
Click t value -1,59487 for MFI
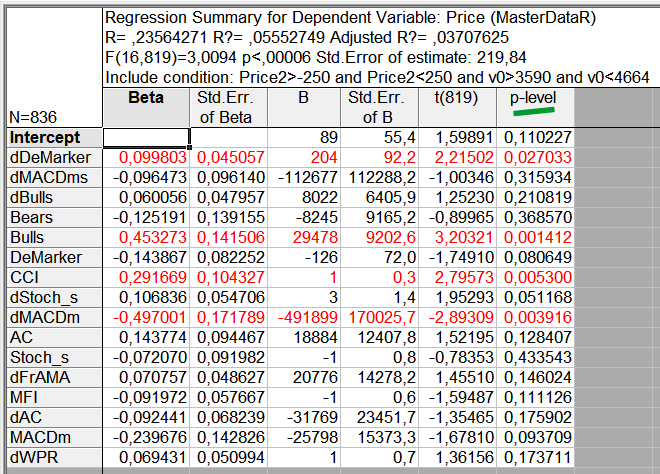(x=458, y=397)
